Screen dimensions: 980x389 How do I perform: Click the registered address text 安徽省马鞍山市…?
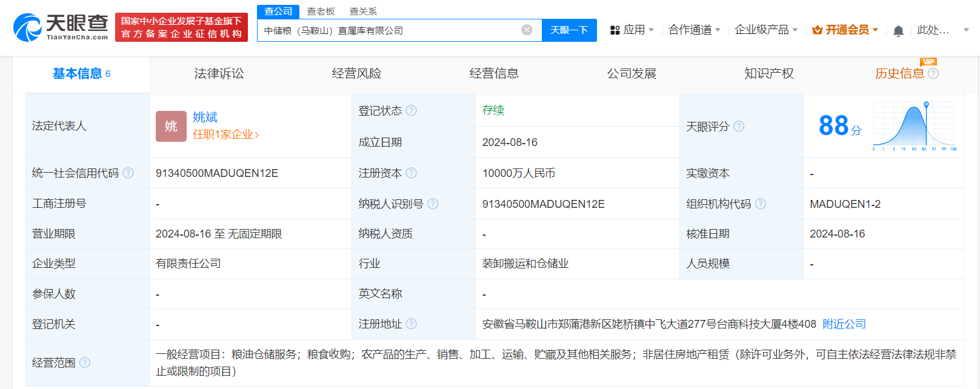coord(649,324)
